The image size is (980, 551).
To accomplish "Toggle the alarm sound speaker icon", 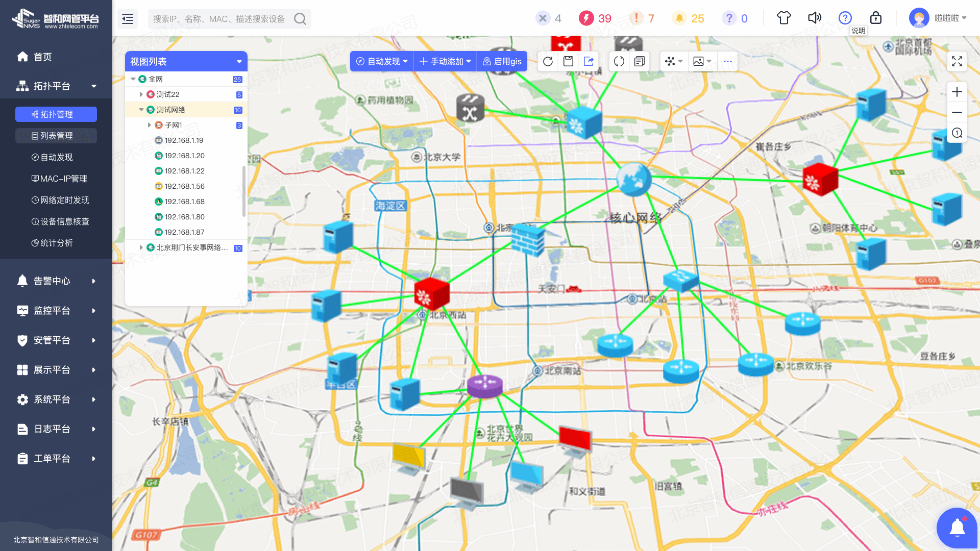I will pos(815,18).
